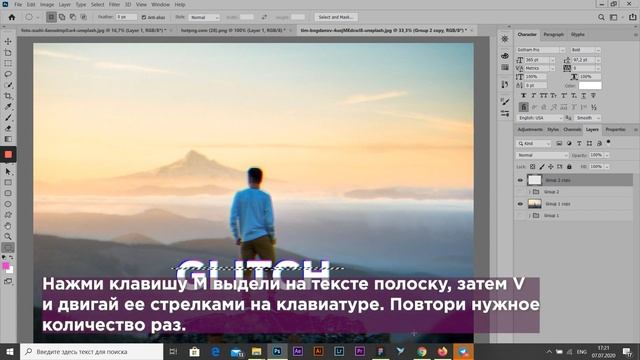Image resolution: width=640 pixels, height=360 pixels.
Task: Toggle layer filtering on/off dot
Action: pyautogui.click(x=609, y=142)
